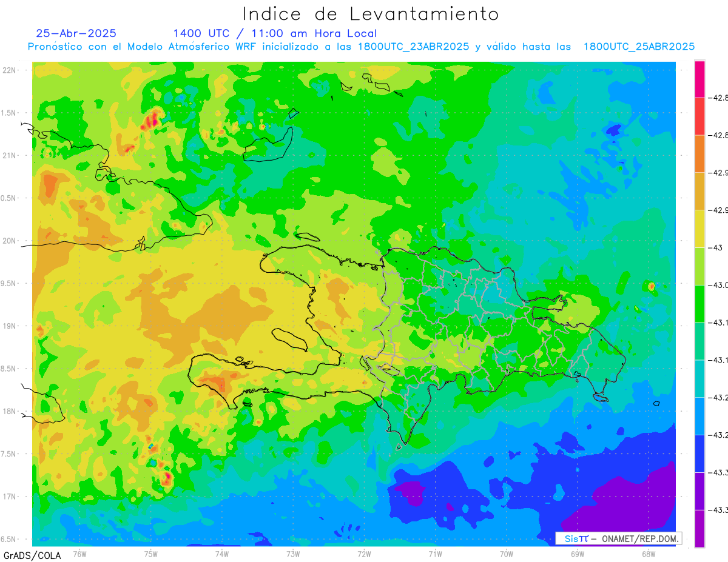This screenshot has height=562, width=728.
Task: Select the '20N' latitude label
Action: click(x=10, y=241)
